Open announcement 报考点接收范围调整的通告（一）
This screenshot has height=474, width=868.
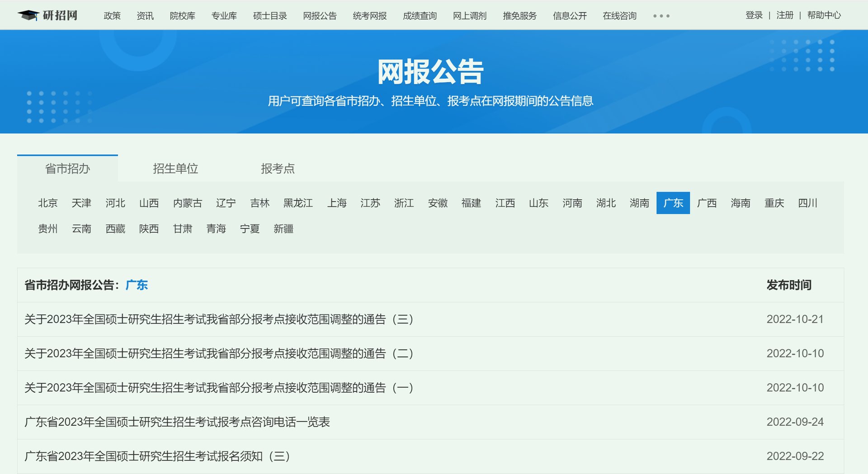pos(219,388)
